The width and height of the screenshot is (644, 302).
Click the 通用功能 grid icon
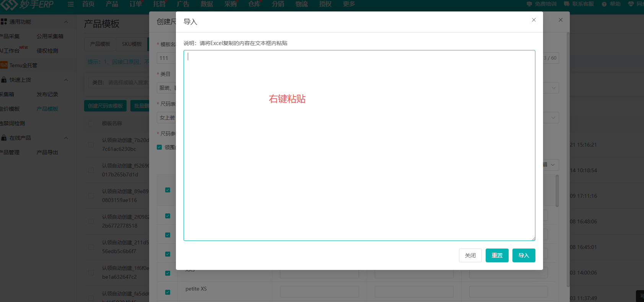(x=4, y=22)
